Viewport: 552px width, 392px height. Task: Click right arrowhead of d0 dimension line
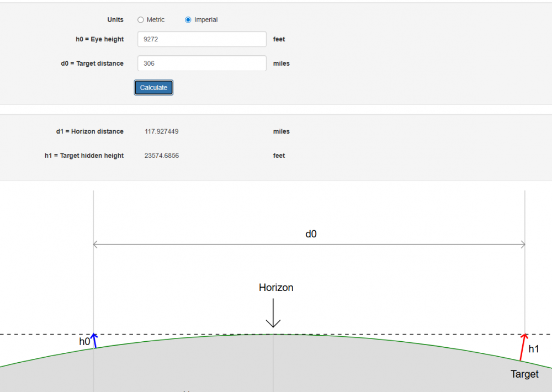click(522, 244)
